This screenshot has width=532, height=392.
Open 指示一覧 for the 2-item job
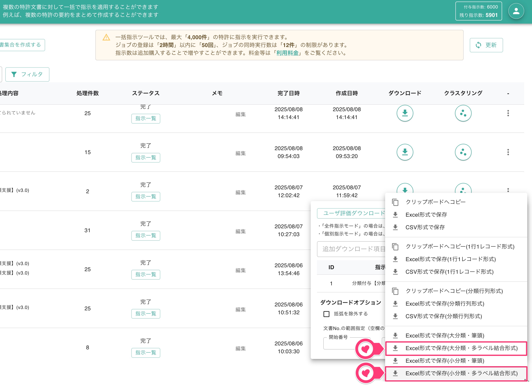(146, 197)
